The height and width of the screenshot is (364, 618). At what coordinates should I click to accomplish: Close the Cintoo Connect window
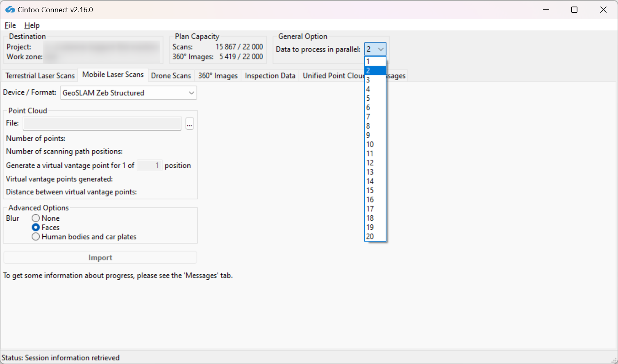603,9
